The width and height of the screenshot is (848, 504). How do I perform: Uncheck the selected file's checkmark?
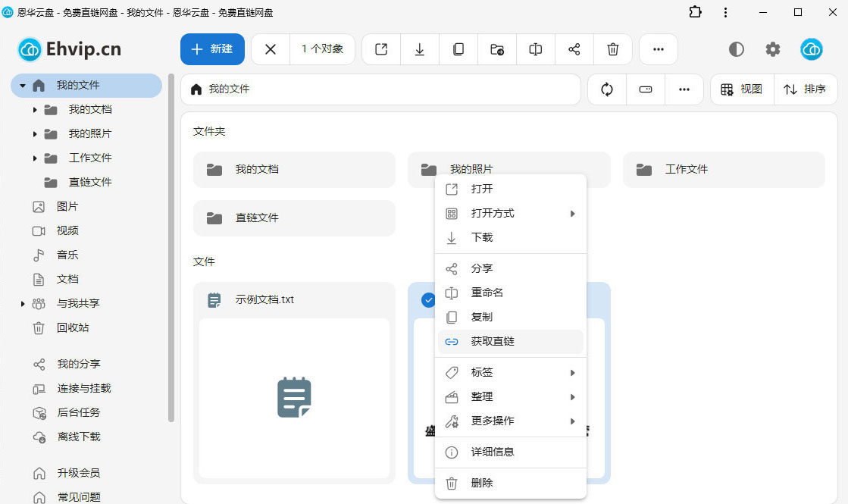click(x=428, y=300)
